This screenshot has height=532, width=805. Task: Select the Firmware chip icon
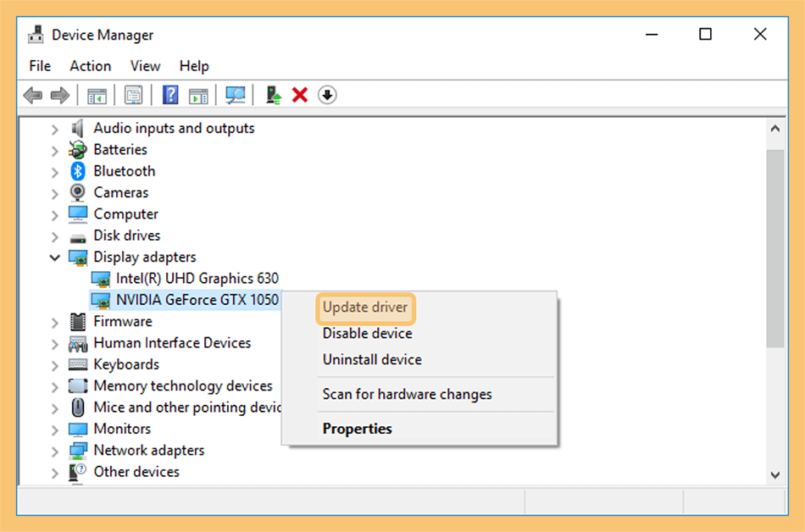[77, 322]
